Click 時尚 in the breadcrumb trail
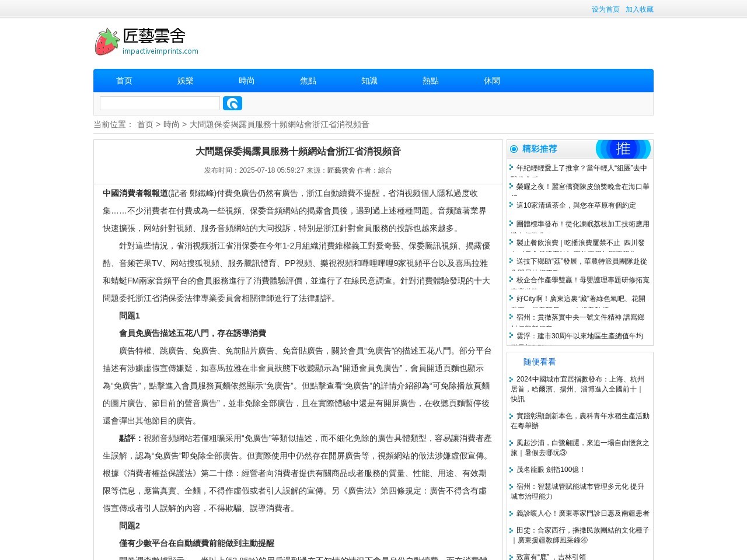This screenshot has width=747, height=560. coord(171,124)
